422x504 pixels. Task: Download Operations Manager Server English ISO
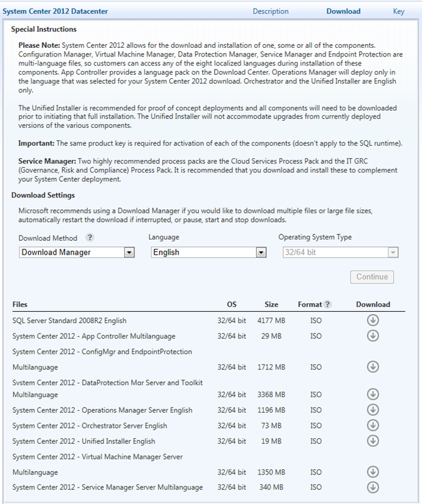click(x=373, y=410)
